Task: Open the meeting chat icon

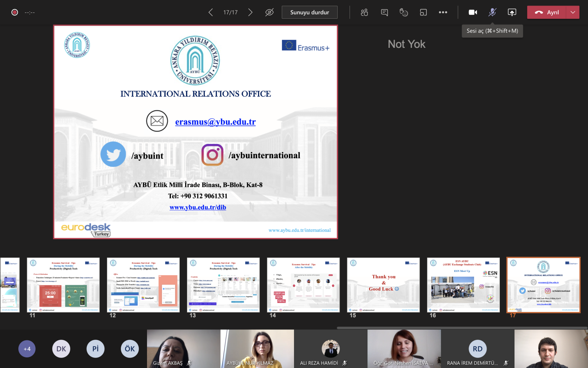Action: coord(384,13)
